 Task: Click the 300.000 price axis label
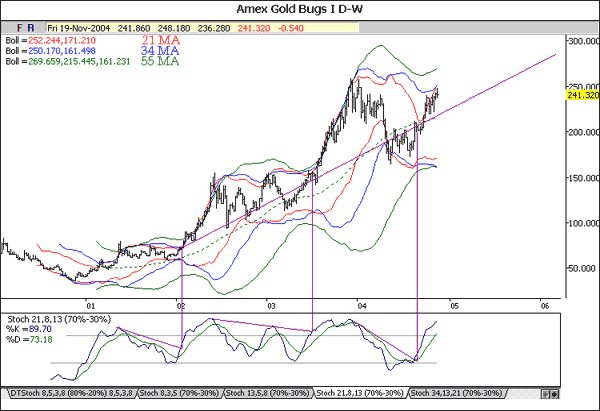point(584,41)
